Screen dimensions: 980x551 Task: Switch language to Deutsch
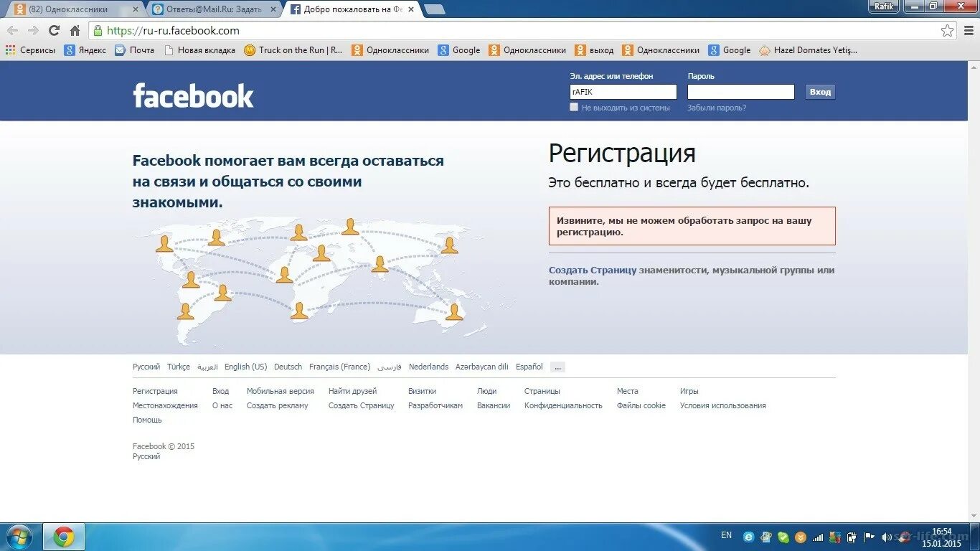pyautogui.click(x=288, y=367)
